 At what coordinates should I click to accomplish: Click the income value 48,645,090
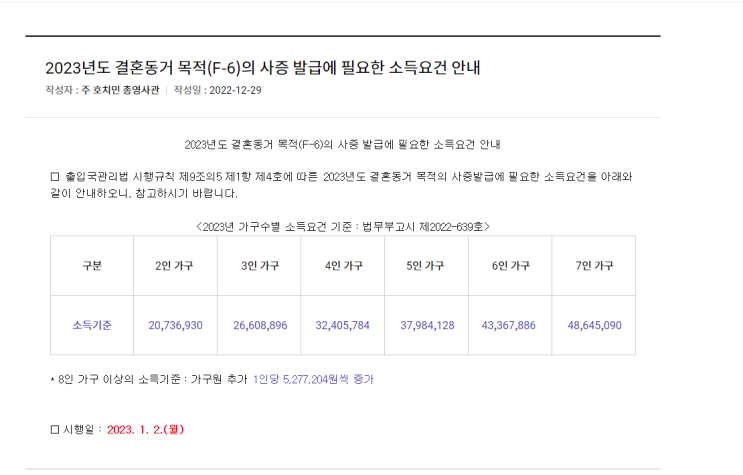click(x=595, y=325)
